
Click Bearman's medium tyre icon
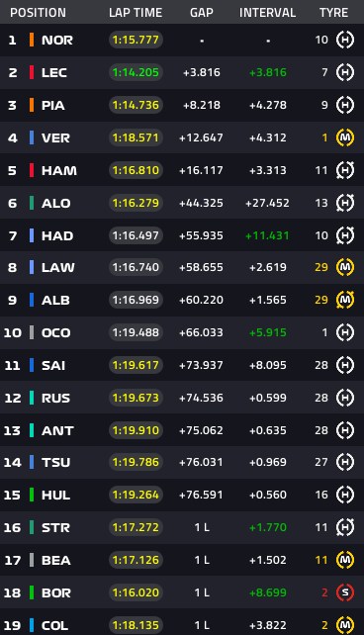pos(345,560)
